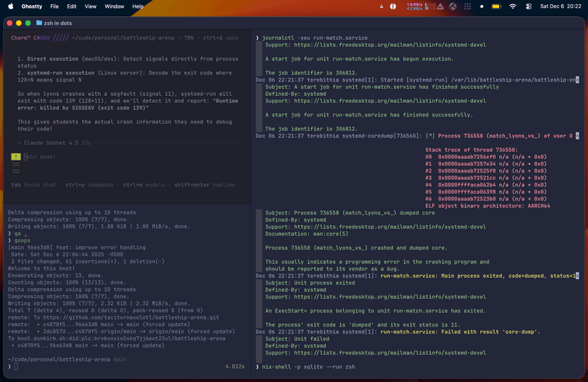Click the yellow exclamation Yolo mode badge

(16, 156)
